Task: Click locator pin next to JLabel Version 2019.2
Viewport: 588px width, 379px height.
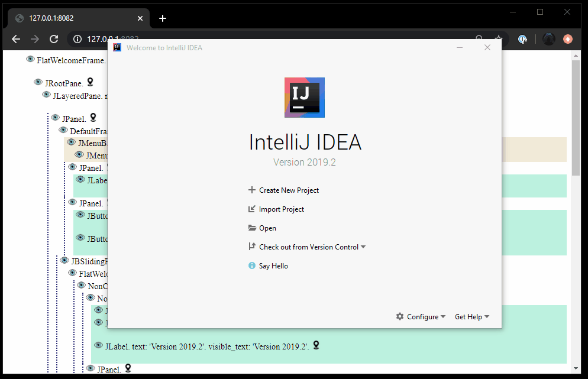Action: 316,345
